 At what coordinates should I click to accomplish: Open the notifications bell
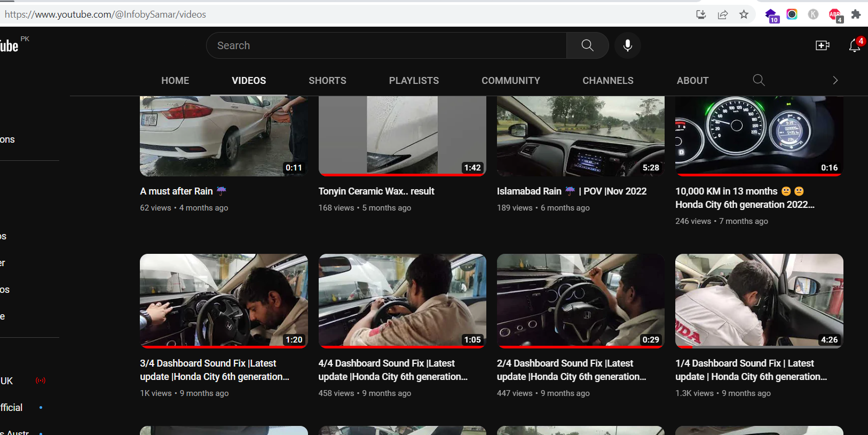pos(855,45)
